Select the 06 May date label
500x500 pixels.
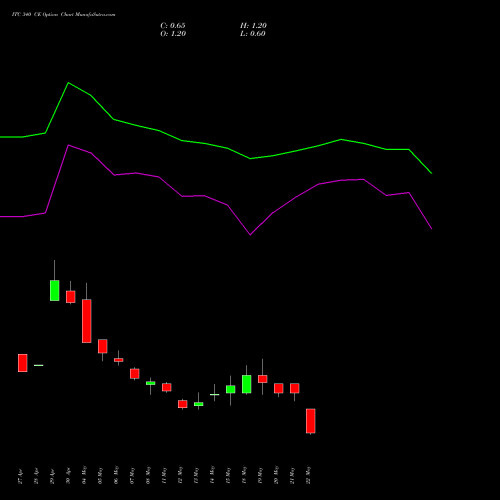click(117, 475)
